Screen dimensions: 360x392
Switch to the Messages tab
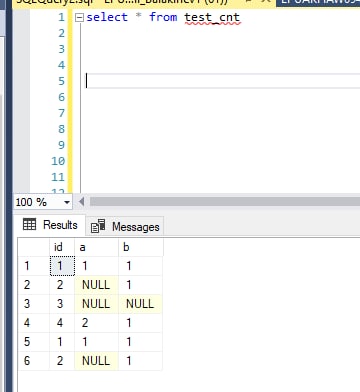(125, 227)
